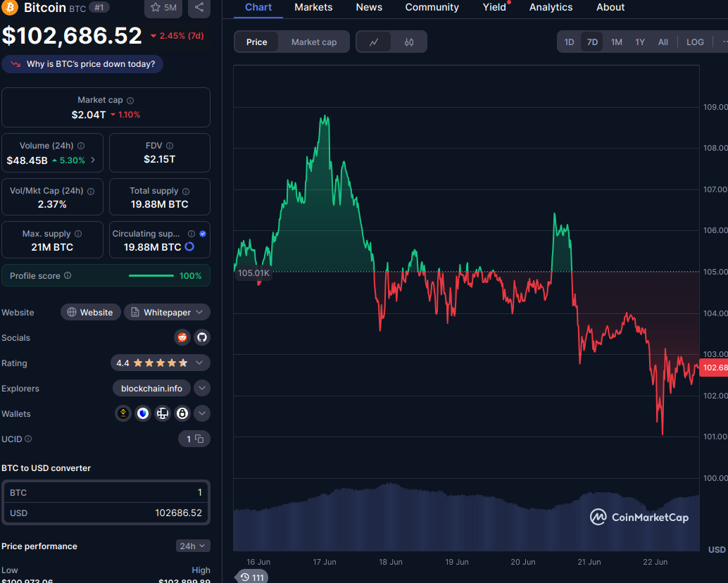Image resolution: width=728 pixels, height=583 pixels.
Task: Expand more Explorers chevron
Action: point(202,388)
